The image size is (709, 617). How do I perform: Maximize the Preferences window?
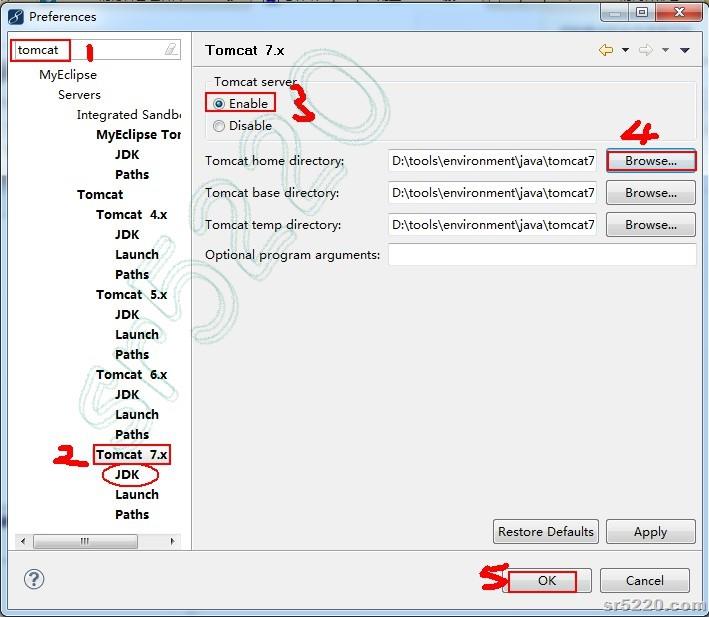[642, 12]
